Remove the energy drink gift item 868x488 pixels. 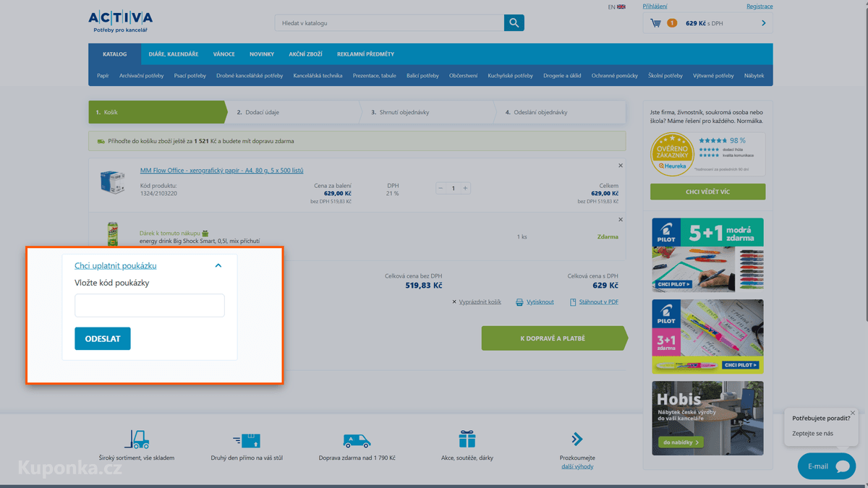pyautogui.click(x=621, y=220)
